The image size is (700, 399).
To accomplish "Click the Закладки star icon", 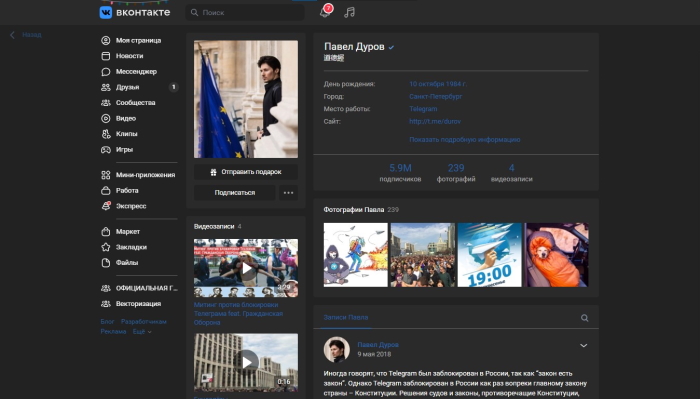I will pos(106,247).
